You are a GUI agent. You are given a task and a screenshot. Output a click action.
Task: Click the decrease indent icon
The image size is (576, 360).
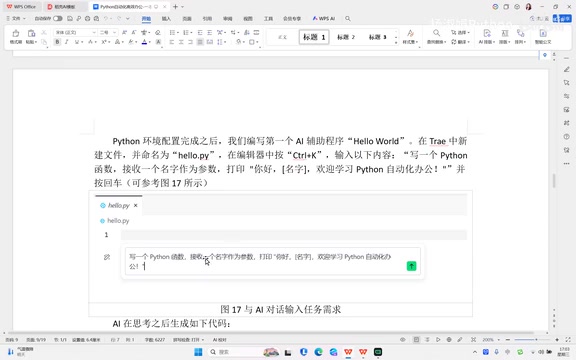[200, 33]
